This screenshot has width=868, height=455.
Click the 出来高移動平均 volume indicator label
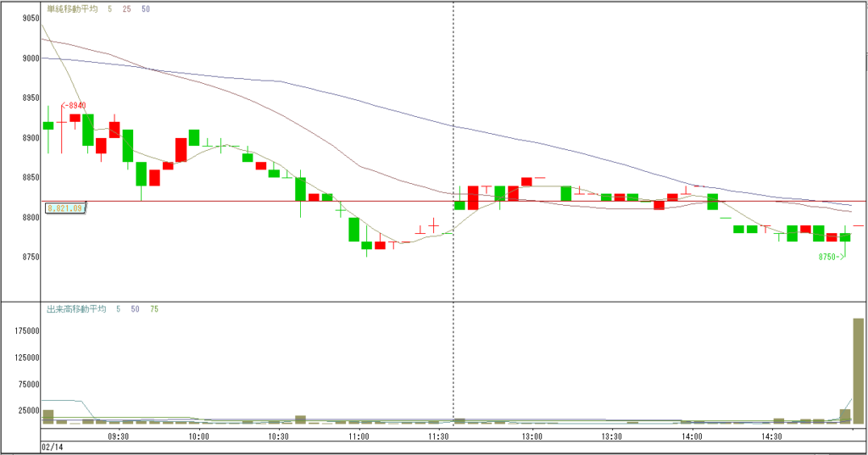[x=76, y=309]
